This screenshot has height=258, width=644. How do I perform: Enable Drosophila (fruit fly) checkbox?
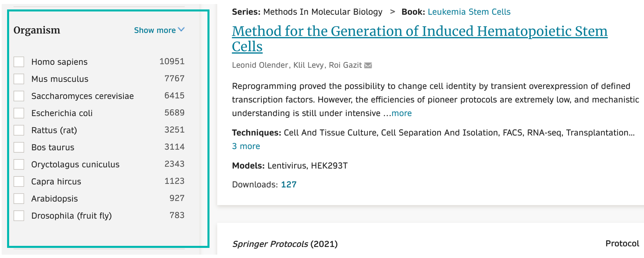pyautogui.click(x=19, y=216)
